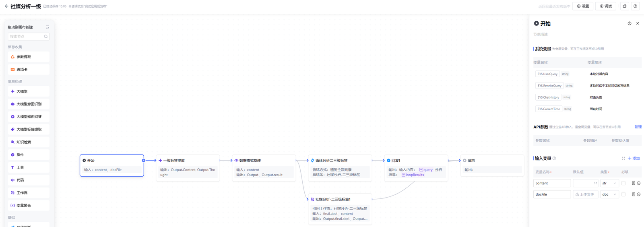
Task: Open the doc type dropdown for docFile
Action: (609, 194)
